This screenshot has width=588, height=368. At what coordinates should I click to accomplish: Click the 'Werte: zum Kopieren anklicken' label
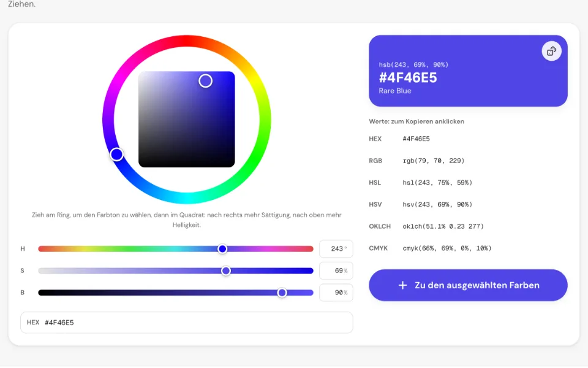(417, 121)
